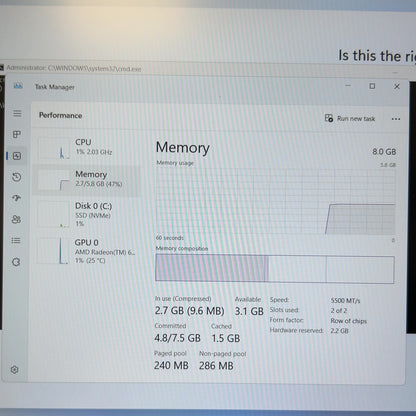The height and width of the screenshot is (416, 416).
Task: Open the Services sidebar icon
Action: tap(16, 262)
